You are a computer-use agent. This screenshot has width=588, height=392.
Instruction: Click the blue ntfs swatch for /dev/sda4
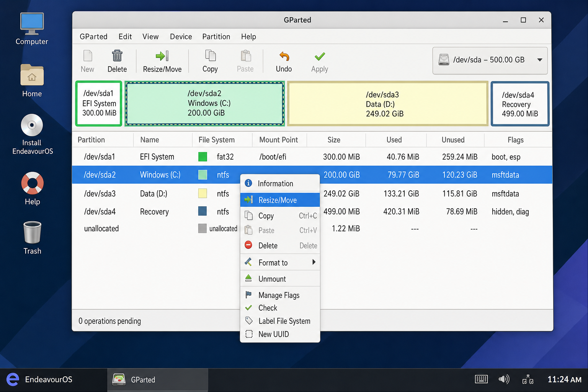click(x=203, y=211)
